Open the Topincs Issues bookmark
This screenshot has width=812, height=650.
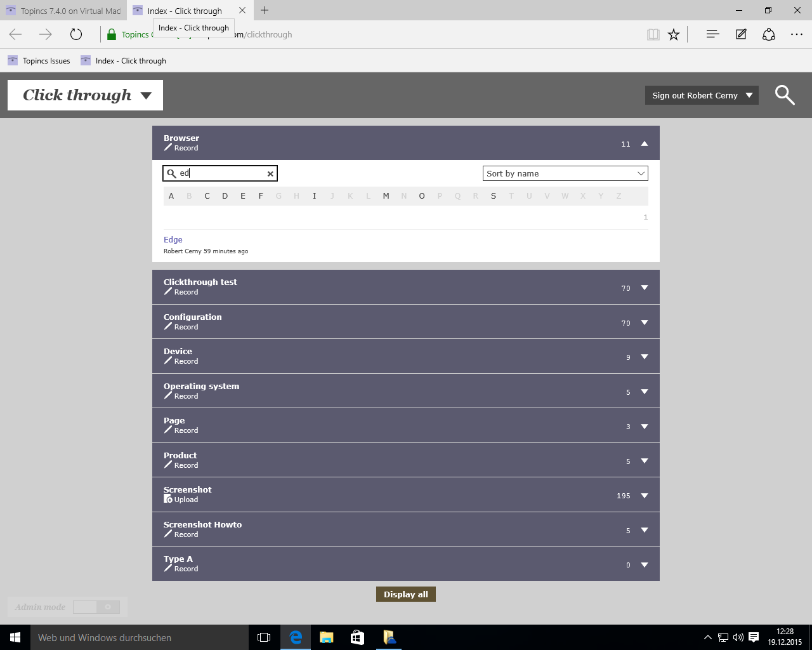(39, 61)
